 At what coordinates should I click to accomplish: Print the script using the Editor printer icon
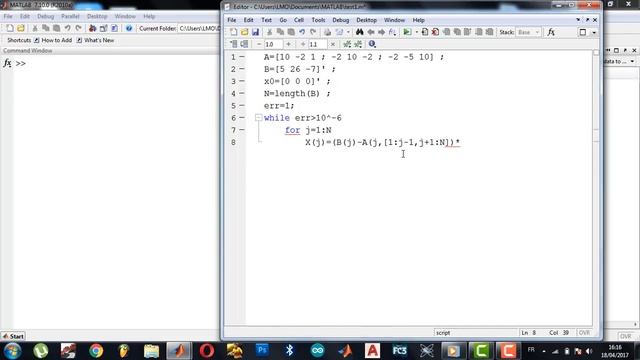(327, 32)
